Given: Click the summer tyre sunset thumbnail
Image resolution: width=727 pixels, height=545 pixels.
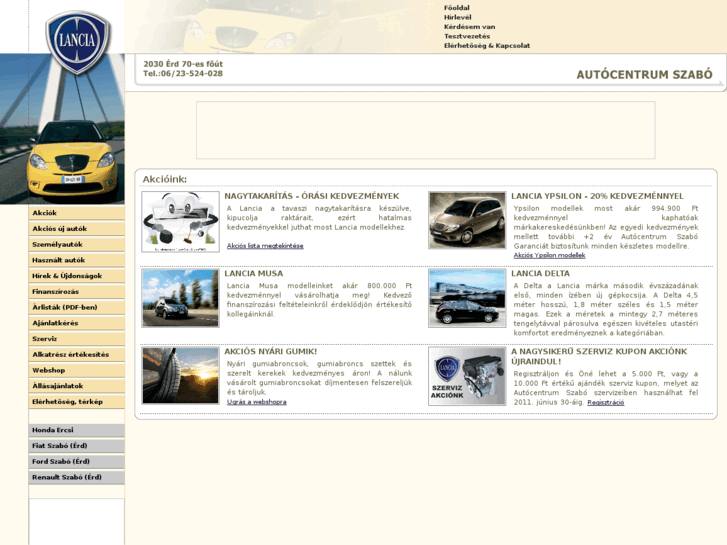Looking at the screenshot, I should 180,376.
